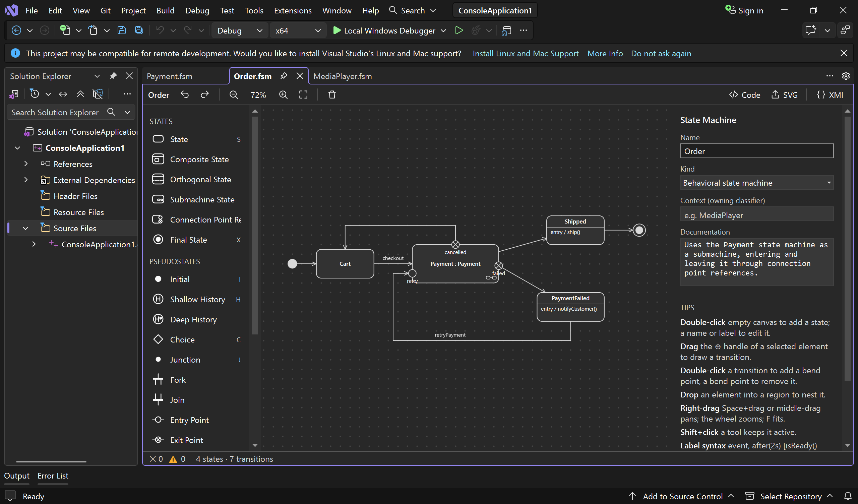Choose the Submachine State tool
The height and width of the screenshot is (504, 858).
click(196, 200)
